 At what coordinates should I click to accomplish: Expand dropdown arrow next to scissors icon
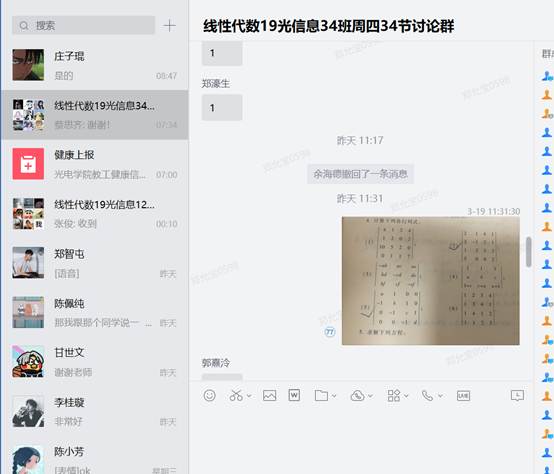pyautogui.click(x=249, y=396)
